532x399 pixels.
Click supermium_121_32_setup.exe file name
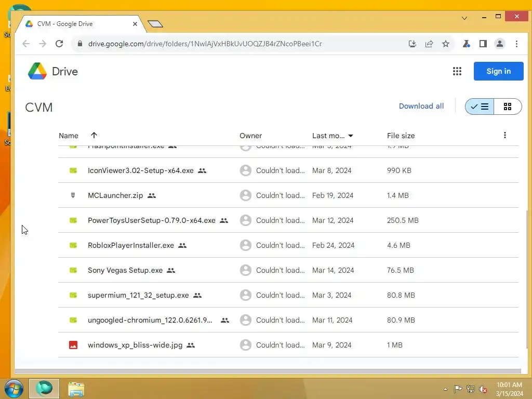[x=138, y=295]
